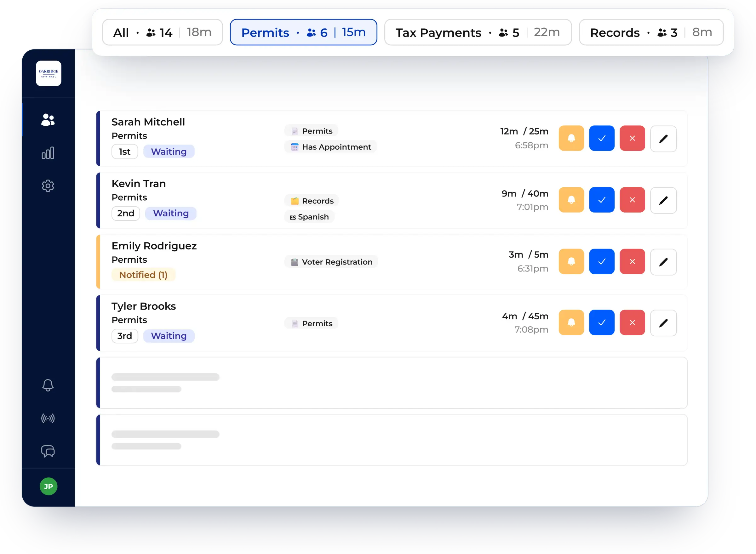Mark Emily Rodriguez as served with checkmark
756x554 pixels.
(602, 262)
